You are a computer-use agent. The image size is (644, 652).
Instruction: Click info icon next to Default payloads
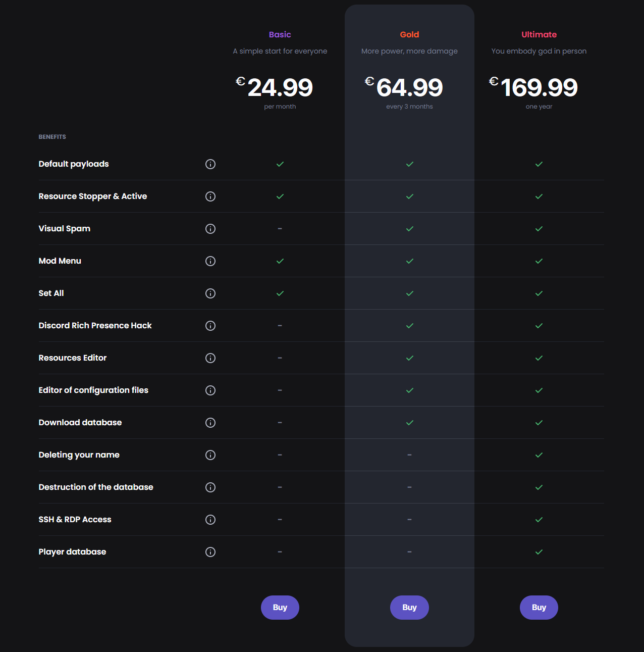210,164
